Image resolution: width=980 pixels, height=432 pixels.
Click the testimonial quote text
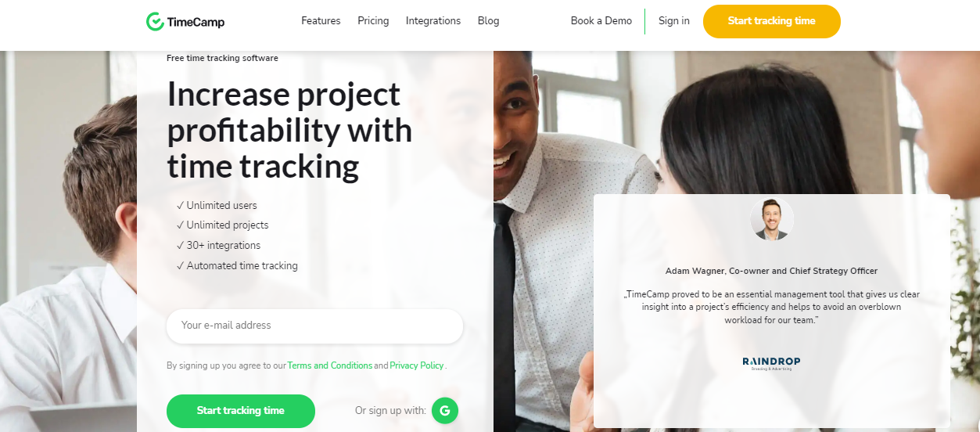tap(772, 307)
